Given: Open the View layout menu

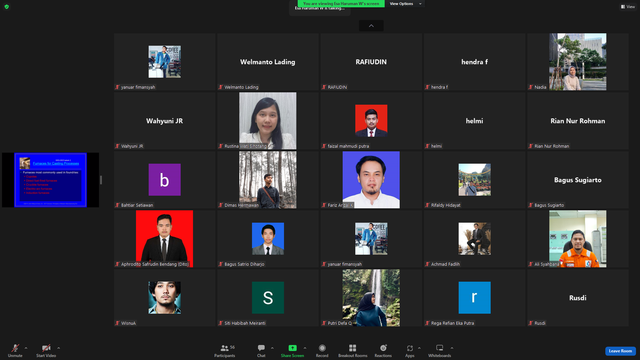Looking at the screenshot, I should click(628, 7).
